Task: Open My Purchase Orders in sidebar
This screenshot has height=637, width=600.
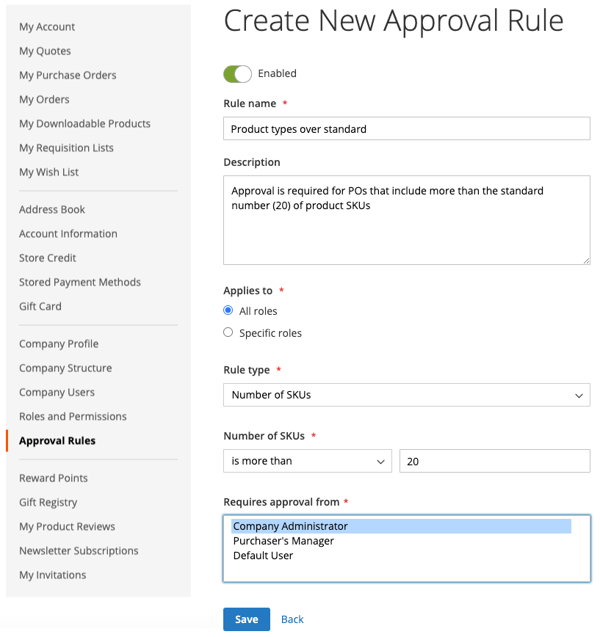Action: (67, 75)
